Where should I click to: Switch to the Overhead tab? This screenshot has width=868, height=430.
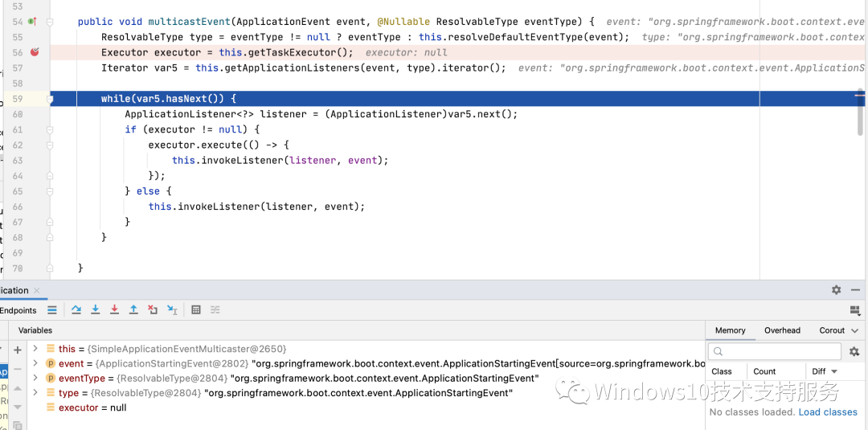point(782,330)
